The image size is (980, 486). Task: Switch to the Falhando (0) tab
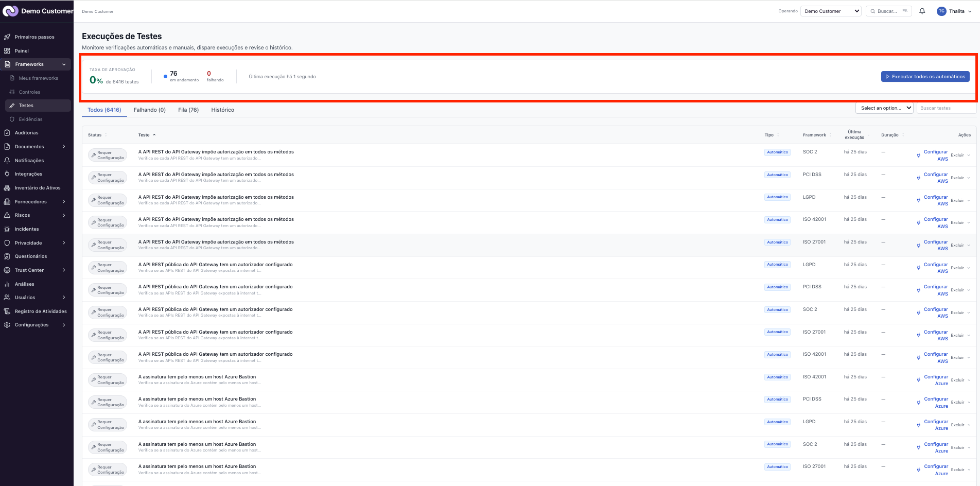pos(150,110)
